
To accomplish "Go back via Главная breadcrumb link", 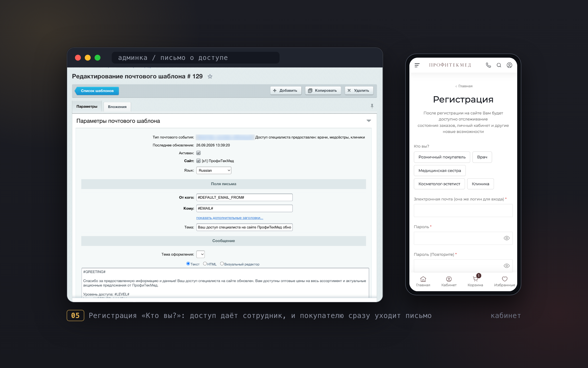I will coord(464,86).
